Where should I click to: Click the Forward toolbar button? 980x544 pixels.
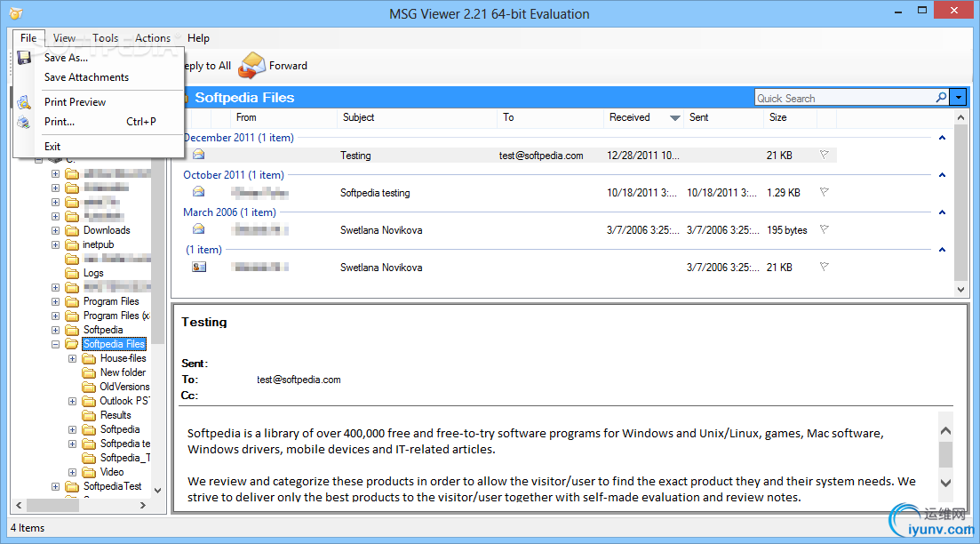[273, 66]
